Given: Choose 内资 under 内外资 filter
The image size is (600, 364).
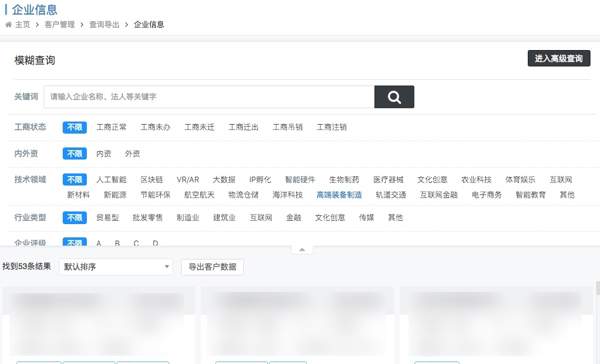Looking at the screenshot, I should (x=104, y=154).
